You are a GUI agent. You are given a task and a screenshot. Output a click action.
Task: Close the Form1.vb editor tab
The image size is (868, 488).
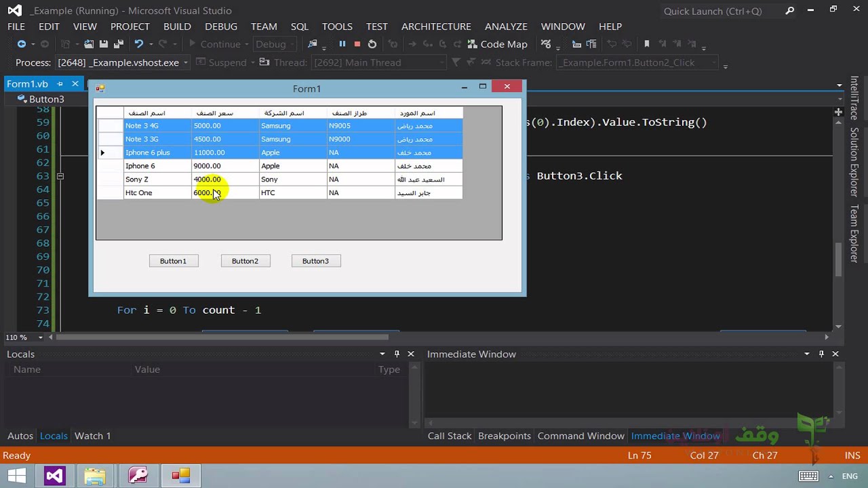coord(75,84)
